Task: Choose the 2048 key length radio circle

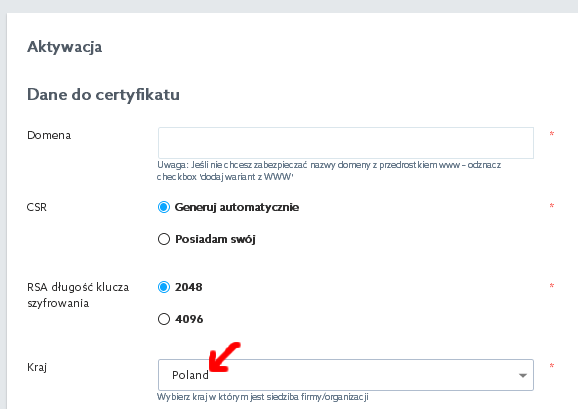Action: 164,287
